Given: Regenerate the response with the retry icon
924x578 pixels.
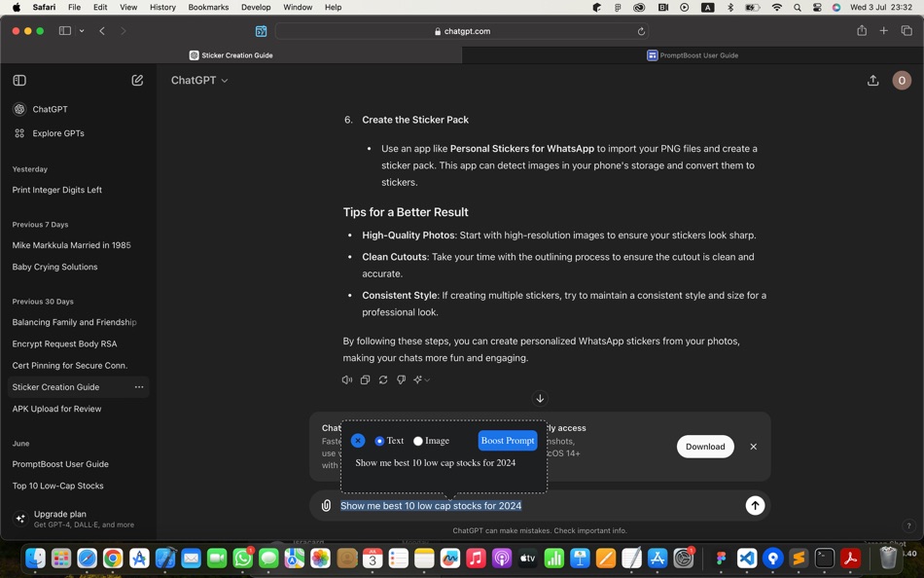Looking at the screenshot, I should click(x=383, y=379).
